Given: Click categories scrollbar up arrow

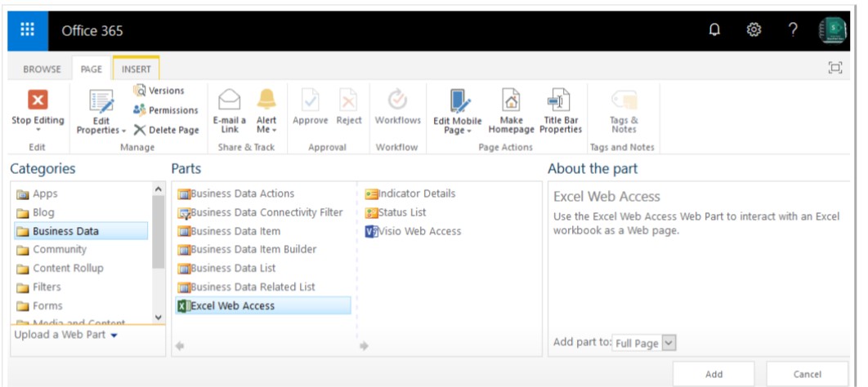Looking at the screenshot, I should (159, 189).
